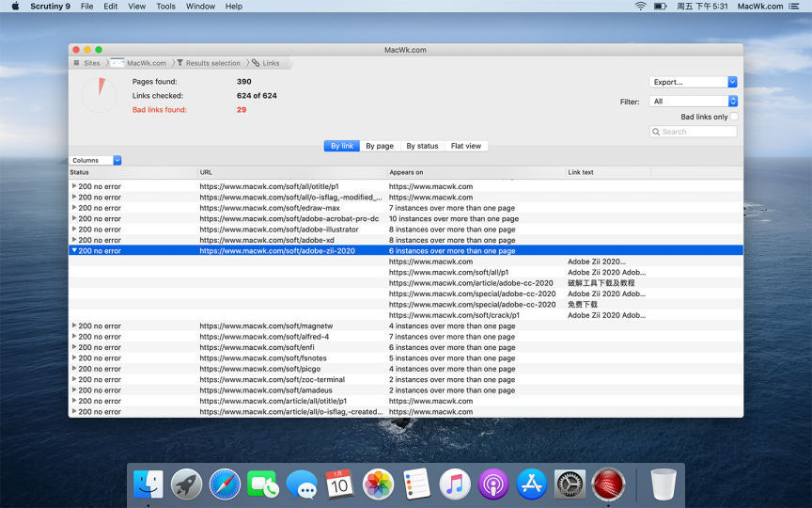Switch to the Flat view tab

[x=466, y=146]
